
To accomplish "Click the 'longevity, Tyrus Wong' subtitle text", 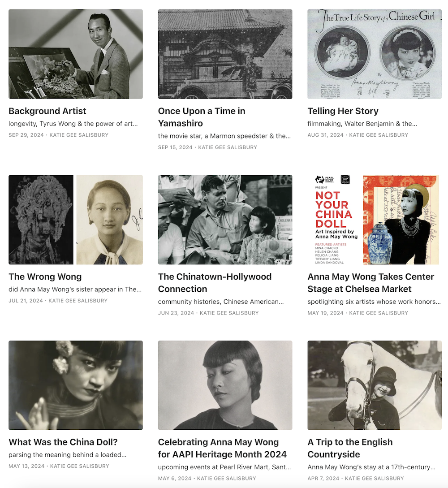I will tap(73, 124).
